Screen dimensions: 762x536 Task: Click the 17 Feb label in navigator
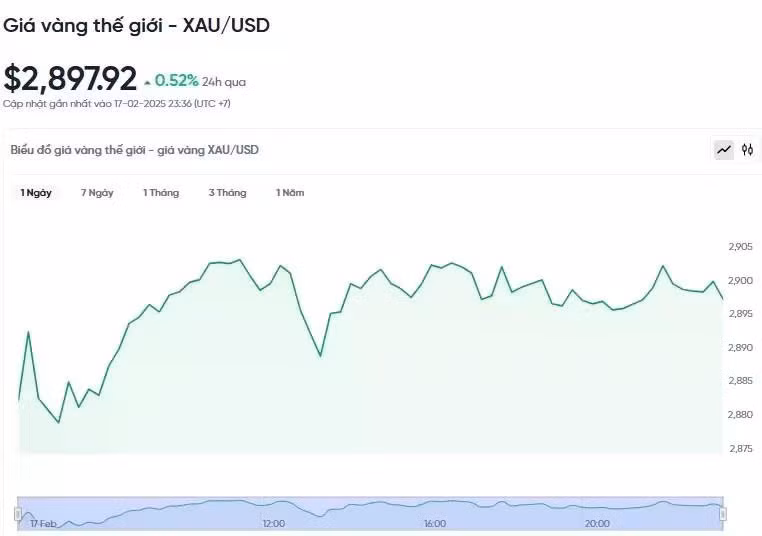(x=43, y=523)
